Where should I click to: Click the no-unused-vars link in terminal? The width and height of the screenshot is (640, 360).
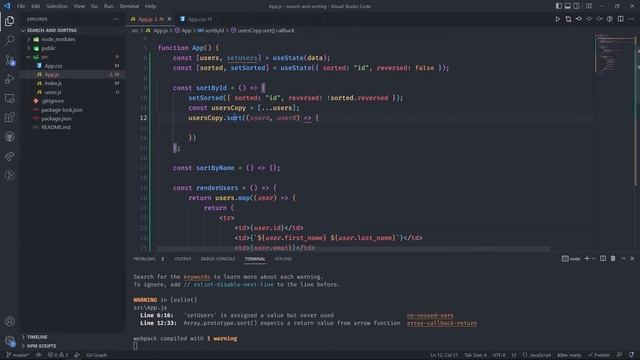430,315
